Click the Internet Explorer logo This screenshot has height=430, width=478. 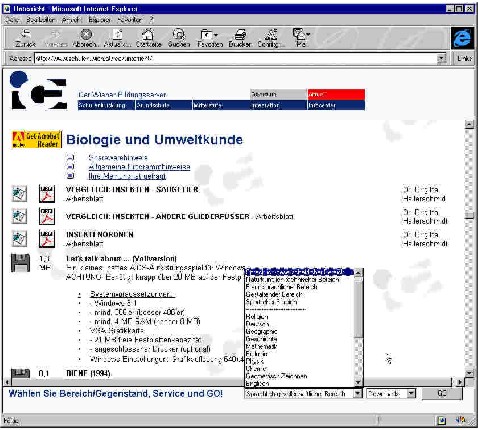tap(463, 38)
